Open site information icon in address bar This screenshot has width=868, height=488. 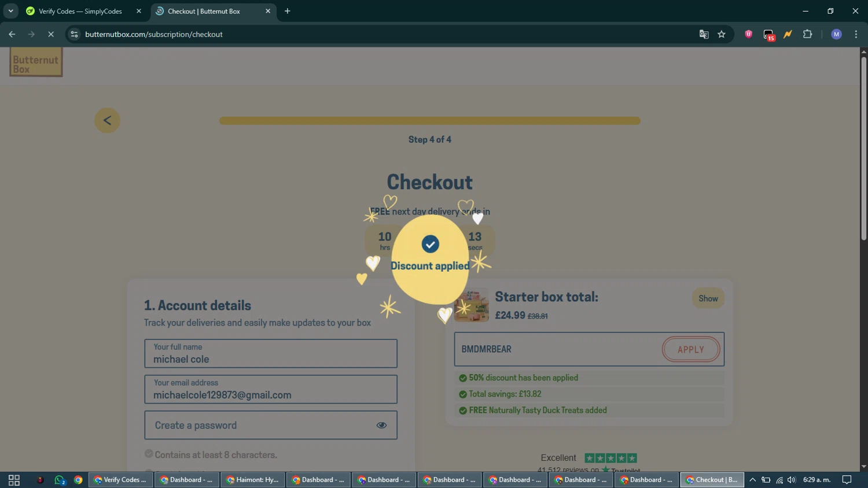pos(74,34)
